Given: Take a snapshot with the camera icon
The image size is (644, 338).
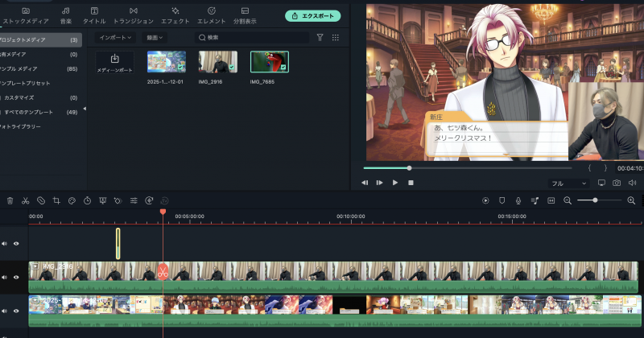Looking at the screenshot, I should 617,183.
